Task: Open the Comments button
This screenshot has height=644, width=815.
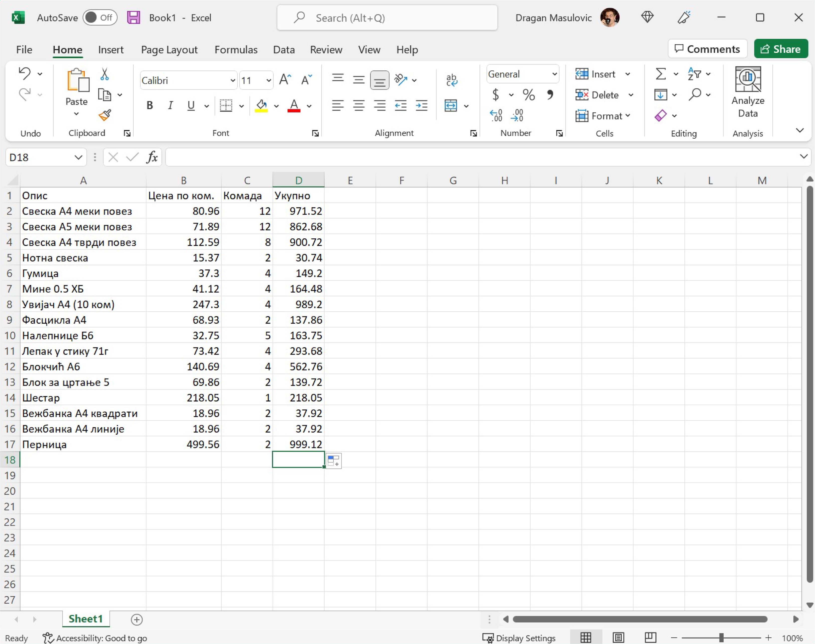Action: pos(707,49)
